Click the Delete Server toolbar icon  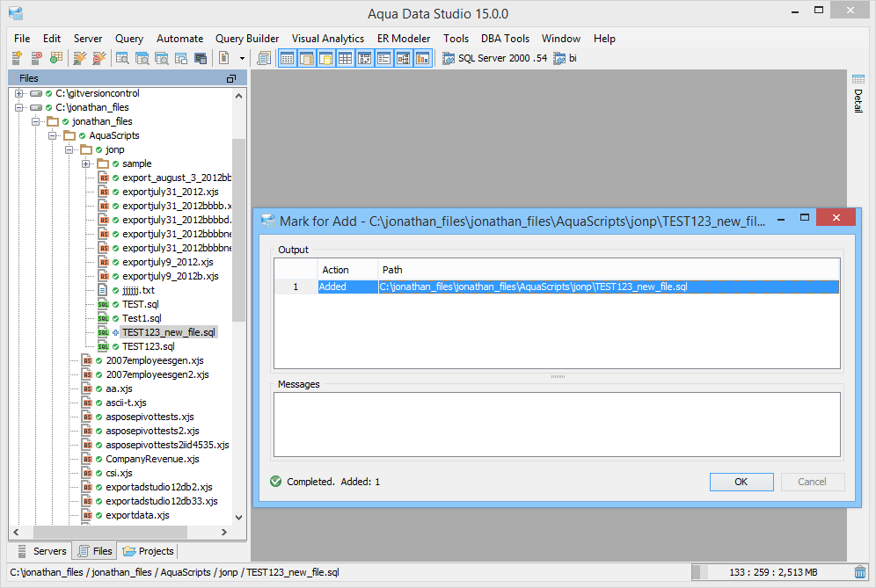tap(36, 57)
